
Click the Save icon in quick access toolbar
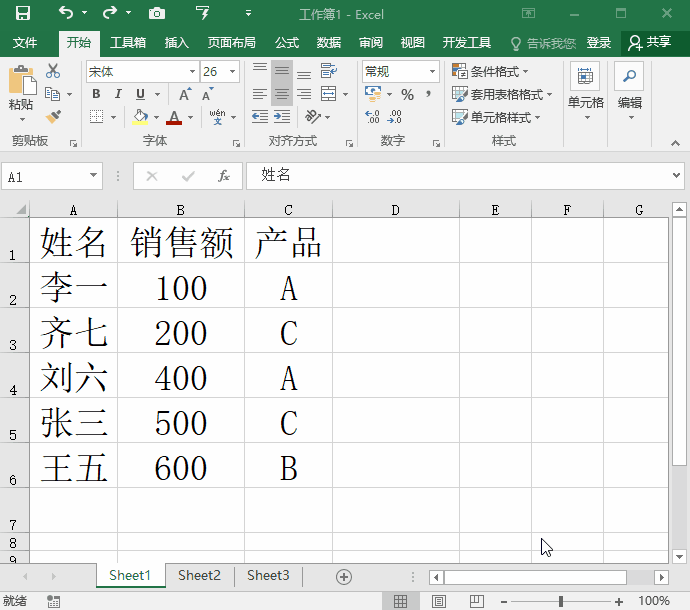coord(22,13)
